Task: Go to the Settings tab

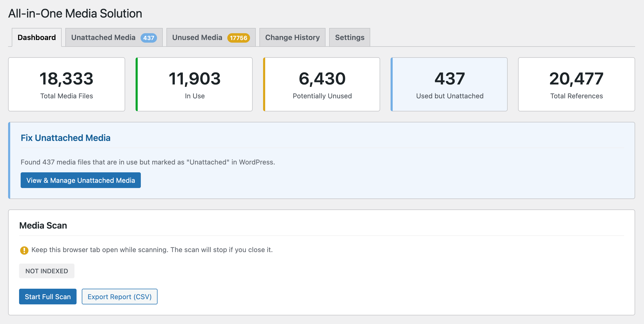Action: pos(350,37)
